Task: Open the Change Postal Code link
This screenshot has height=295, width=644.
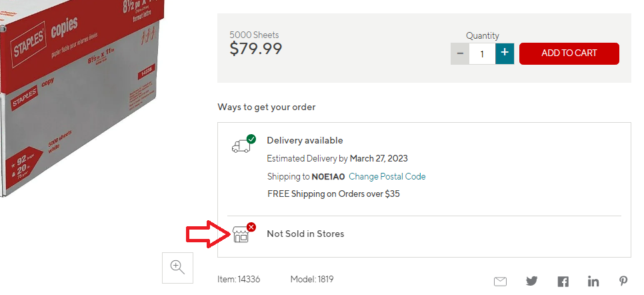Action: click(387, 177)
